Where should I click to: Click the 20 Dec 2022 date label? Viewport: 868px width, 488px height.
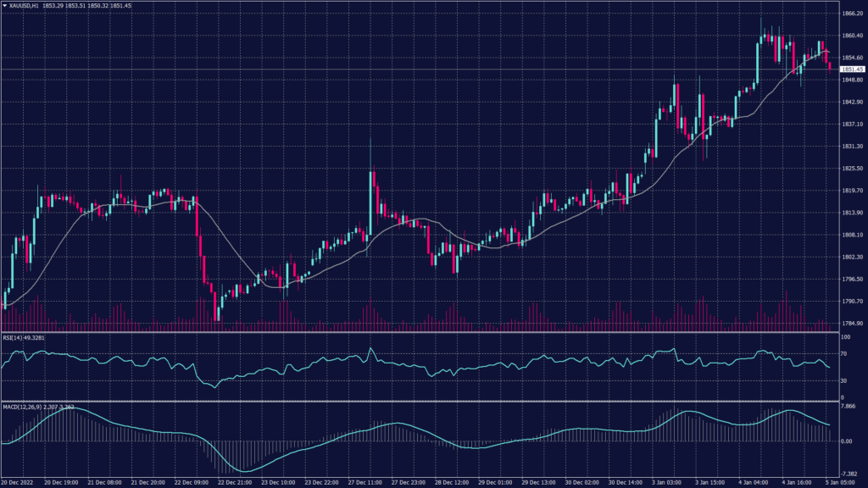click(x=19, y=481)
